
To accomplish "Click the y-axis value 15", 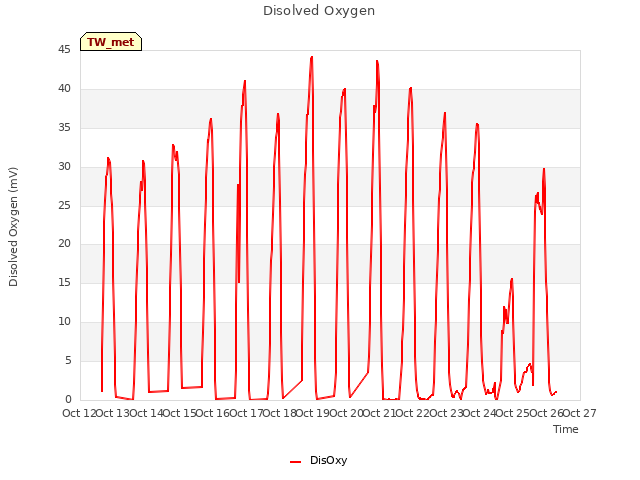I will click(x=64, y=282).
